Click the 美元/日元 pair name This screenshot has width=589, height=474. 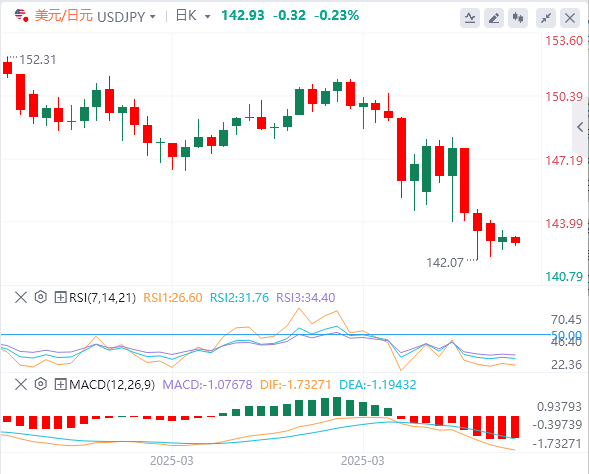coord(64,16)
